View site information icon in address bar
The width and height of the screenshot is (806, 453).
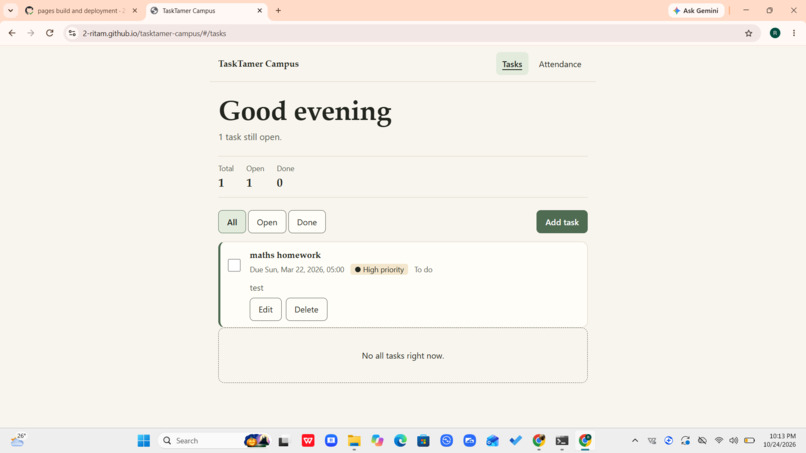pos(72,33)
